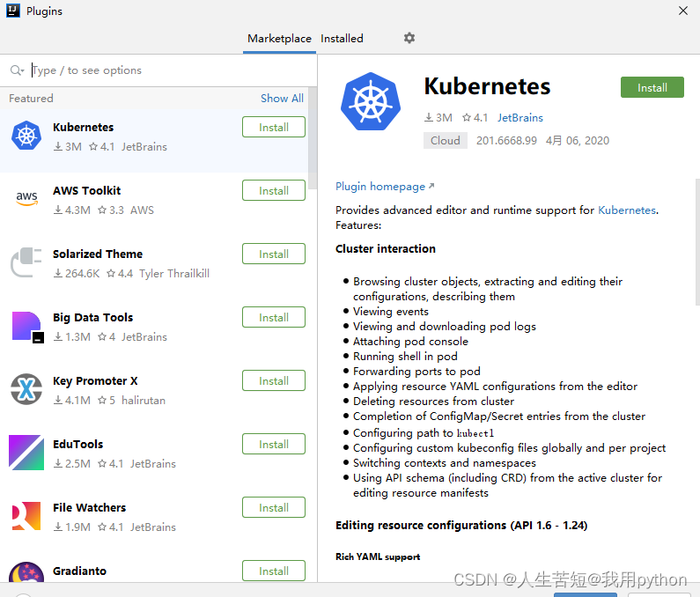
Task: Click the large Kubernetes logo in details
Action: (x=371, y=101)
